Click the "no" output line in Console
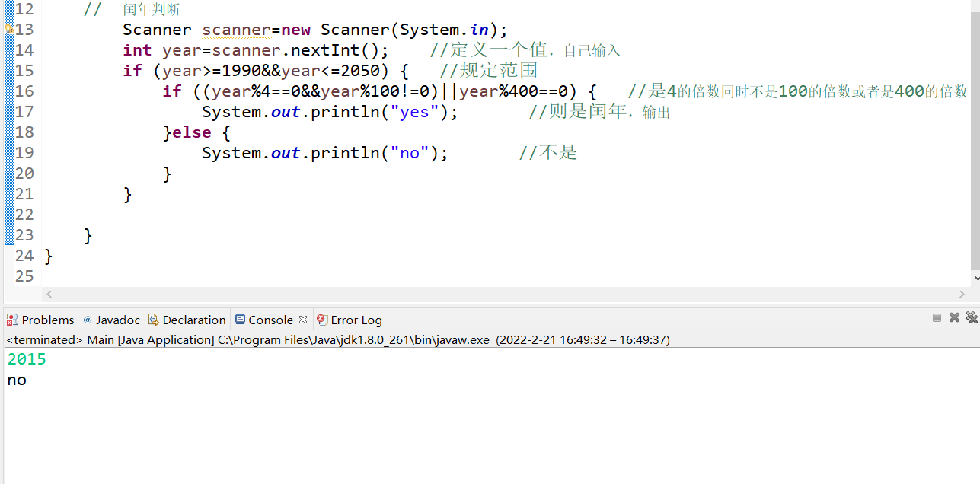The height and width of the screenshot is (484, 980). tap(17, 380)
